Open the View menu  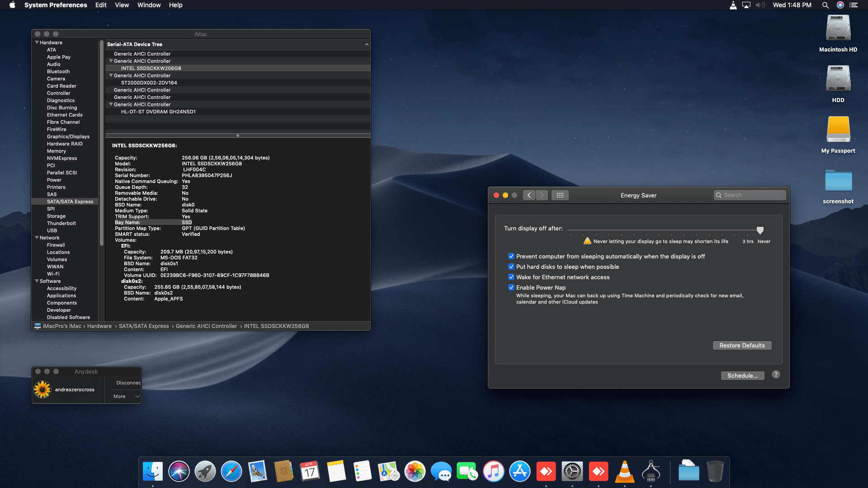(122, 5)
